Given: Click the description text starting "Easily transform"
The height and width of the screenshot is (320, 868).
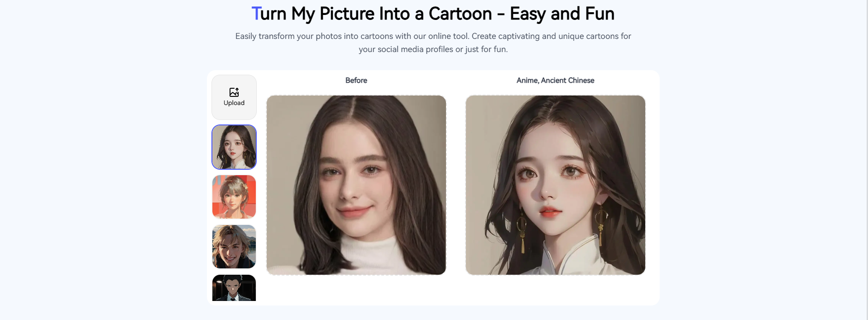Looking at the screenshot, I should pos(433,36).
